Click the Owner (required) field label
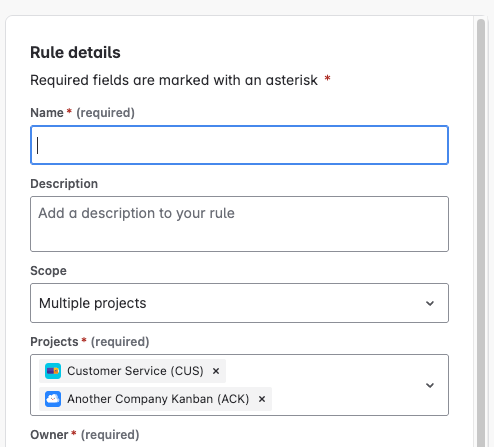494x447 pixels. click(85, 435)
